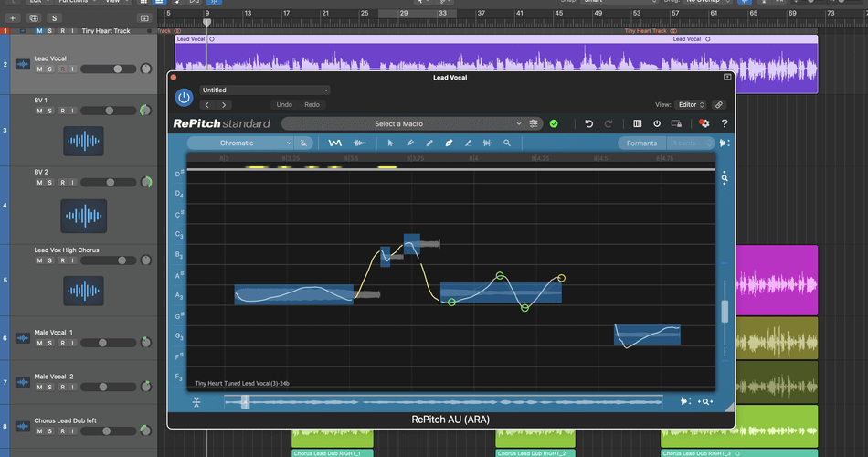The image size is (868, 457).
Task: Toggle the RePitch plugin power button
Action: [184, 98]
